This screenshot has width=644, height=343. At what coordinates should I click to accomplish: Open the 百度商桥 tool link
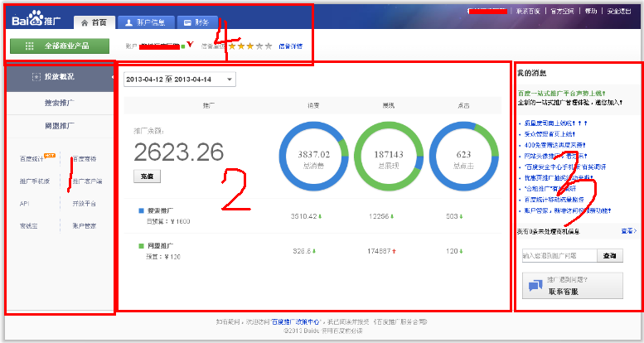click(x=85, y=159)
